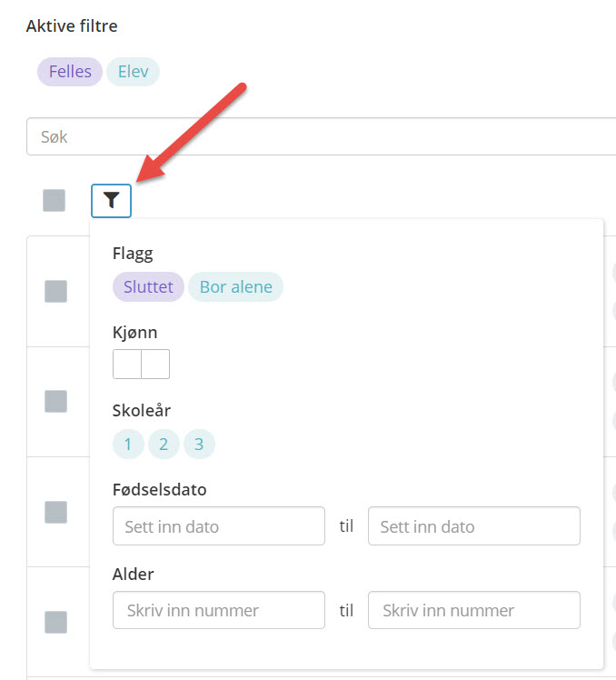Select the right Kjønn option box
The height and width of the screenshot is (680, 616).
(x=155, y=364)
